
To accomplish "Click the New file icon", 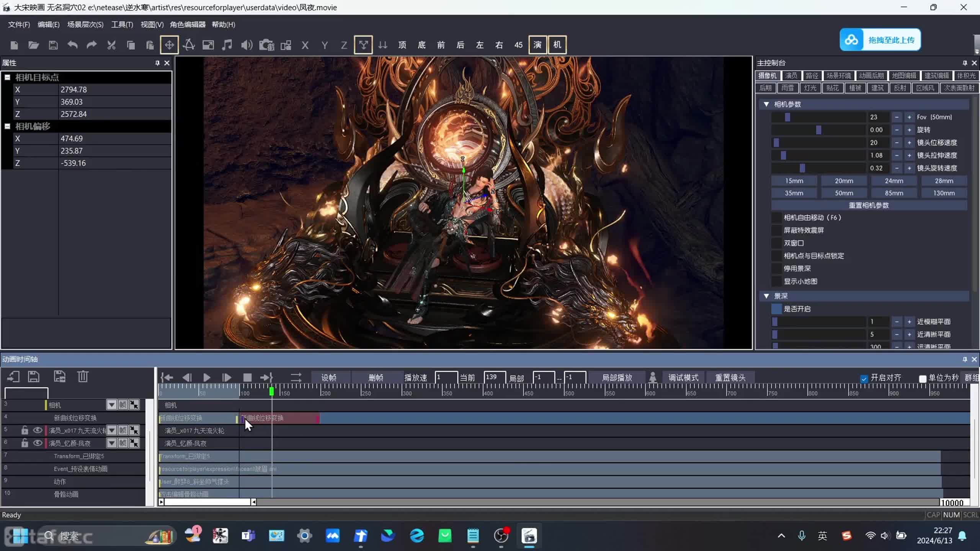I will pyautogui.click(x=14, y=45).
